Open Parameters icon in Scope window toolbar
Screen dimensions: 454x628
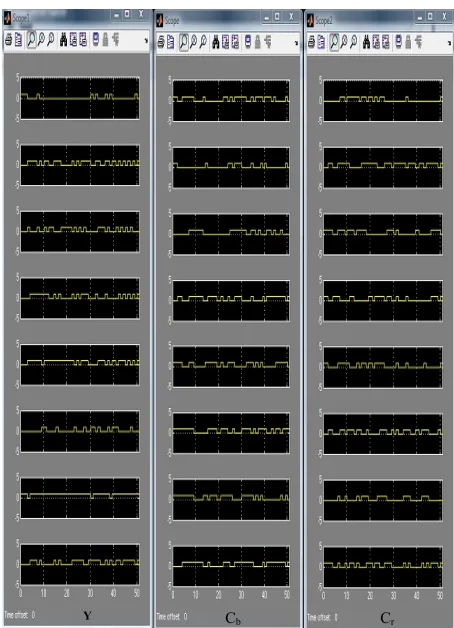171,42
